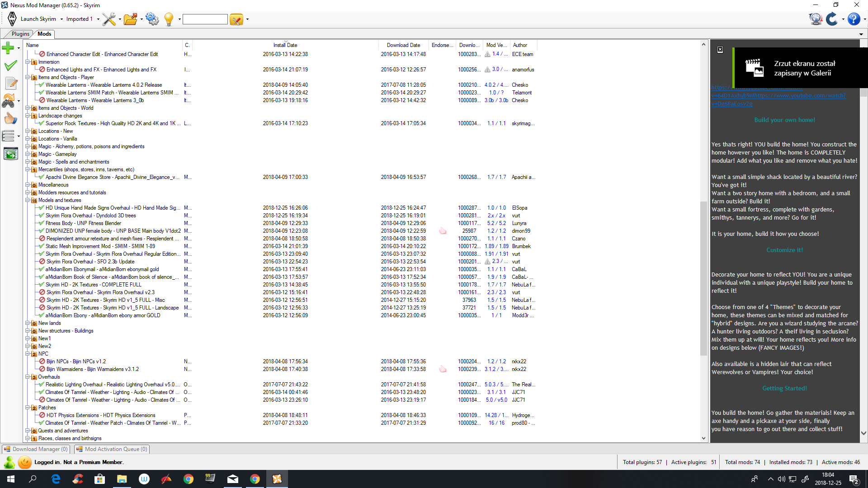868x488 pixels.
Task: Click the Launch Skyrim game icon
Action: pyautogui.click(x=12, y=19)
